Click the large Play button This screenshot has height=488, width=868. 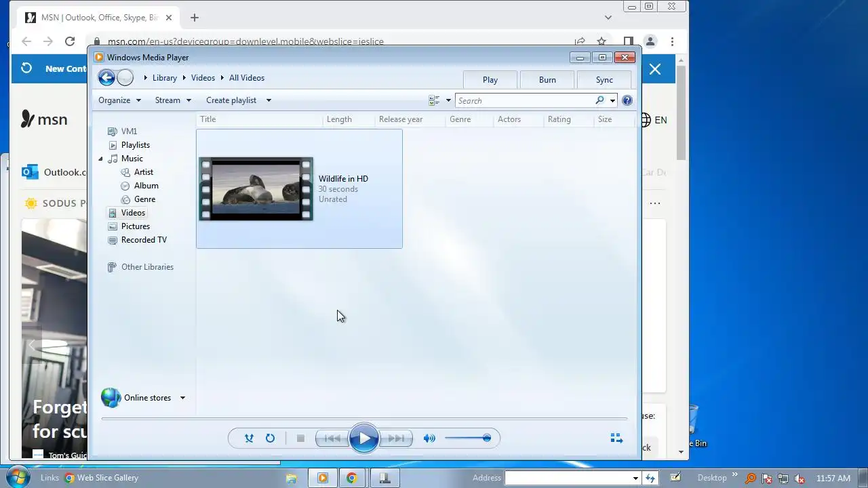364,439
